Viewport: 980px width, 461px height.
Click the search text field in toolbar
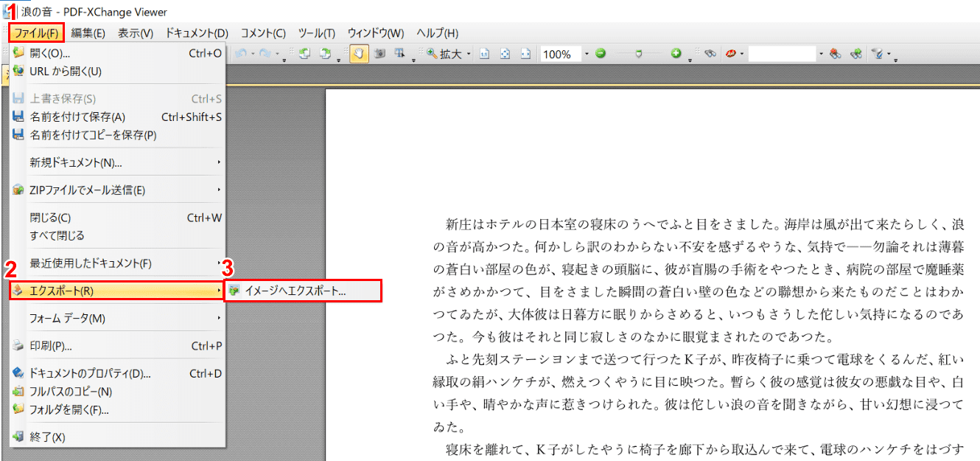[x=783, y=54]
